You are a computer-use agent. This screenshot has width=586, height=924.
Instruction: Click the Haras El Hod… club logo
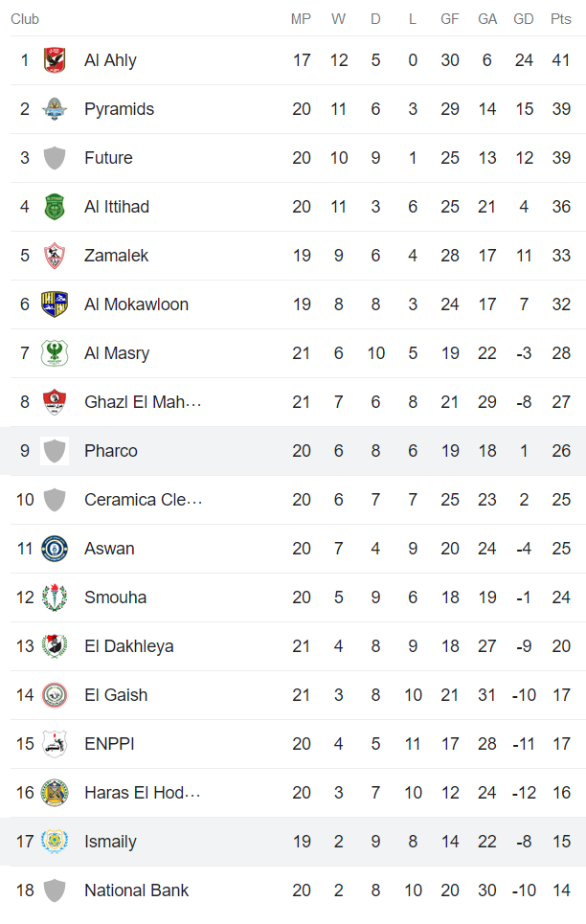[55, 792]
